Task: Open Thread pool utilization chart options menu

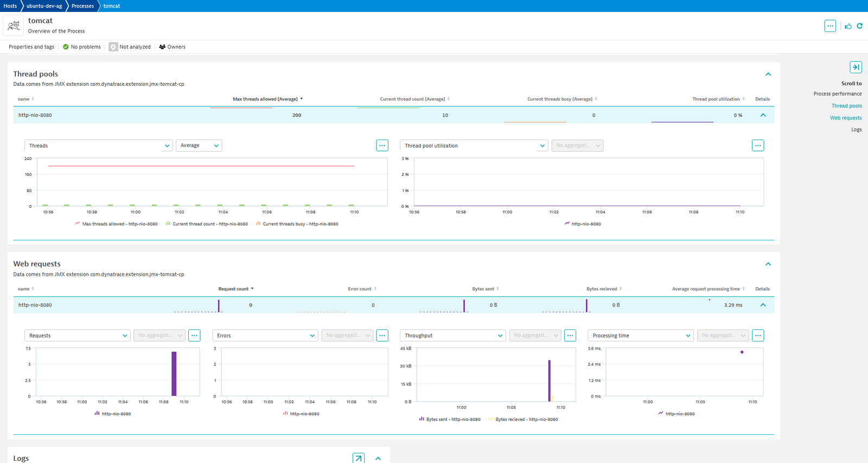Action: [758, 145]
